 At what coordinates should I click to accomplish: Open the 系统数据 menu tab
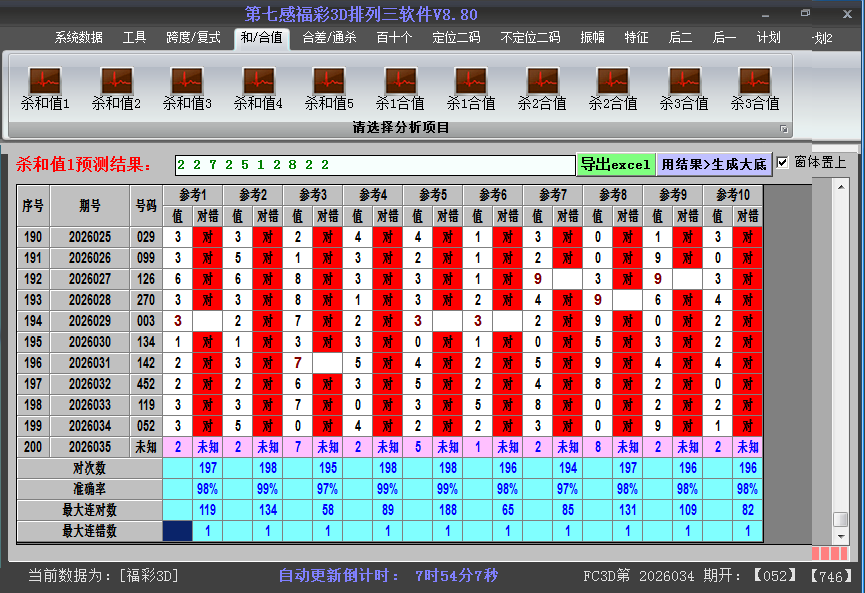(x=79, y=38)
